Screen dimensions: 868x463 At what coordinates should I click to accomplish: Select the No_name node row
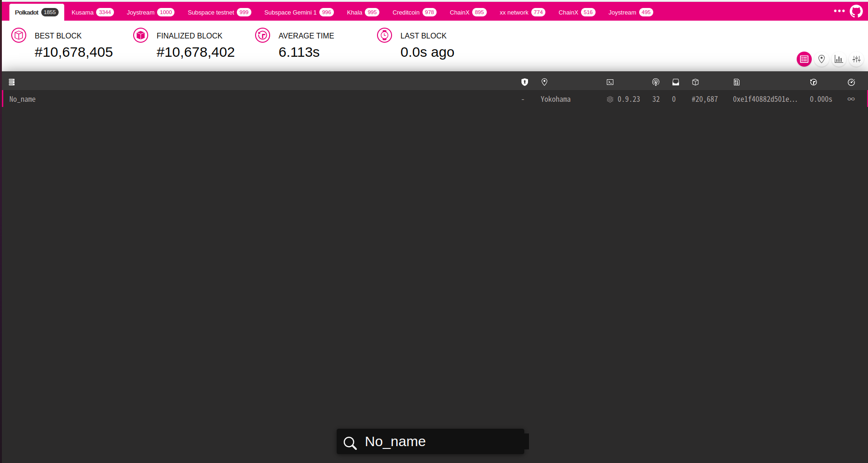tap(188, 99)
